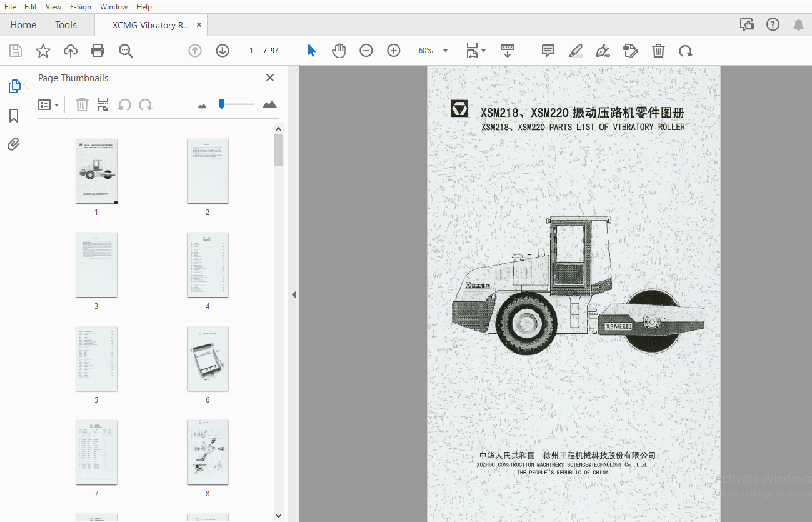Open the Edit menu

point(31,7)
